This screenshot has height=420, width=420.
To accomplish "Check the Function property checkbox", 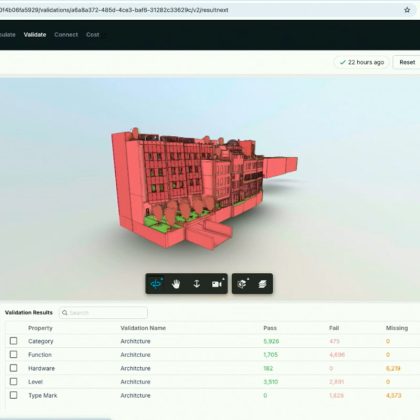I will [x=13, y=354].
